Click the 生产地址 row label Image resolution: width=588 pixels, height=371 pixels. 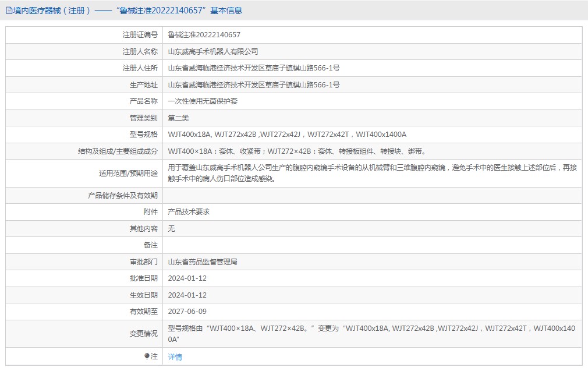[144, 85]
